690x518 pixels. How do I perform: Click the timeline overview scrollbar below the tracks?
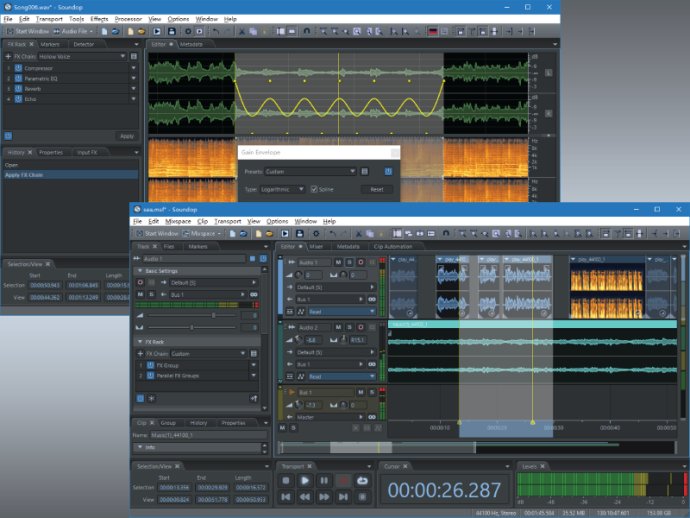pyautogui.click(x=477, y=447)
